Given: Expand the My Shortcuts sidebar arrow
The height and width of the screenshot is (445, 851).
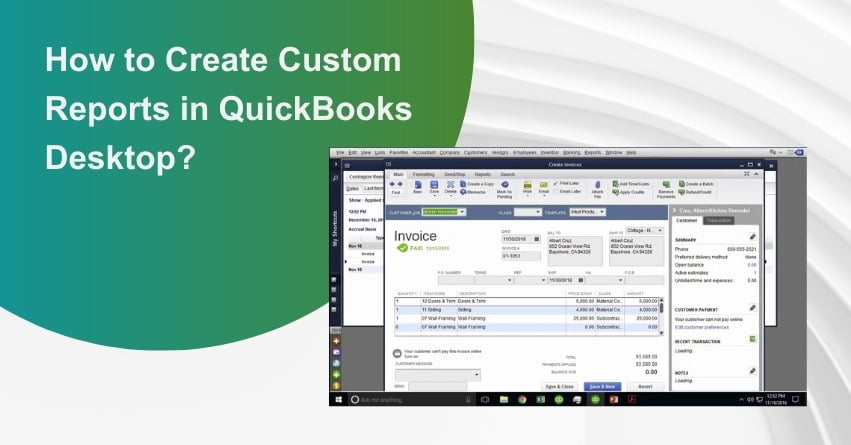Looking at the screenshot, I should [x=335, y=164].
